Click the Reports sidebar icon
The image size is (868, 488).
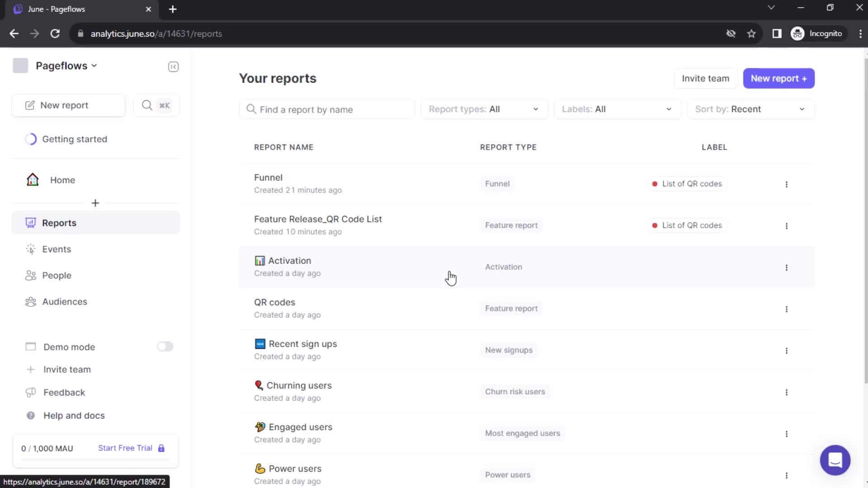[x=30, y=223]
